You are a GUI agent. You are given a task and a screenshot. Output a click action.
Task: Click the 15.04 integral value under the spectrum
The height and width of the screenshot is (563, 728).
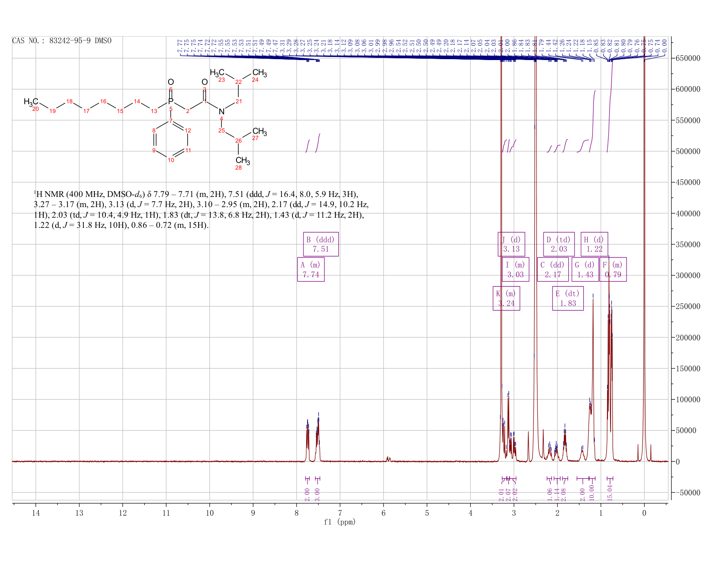[x=610, y=492]
